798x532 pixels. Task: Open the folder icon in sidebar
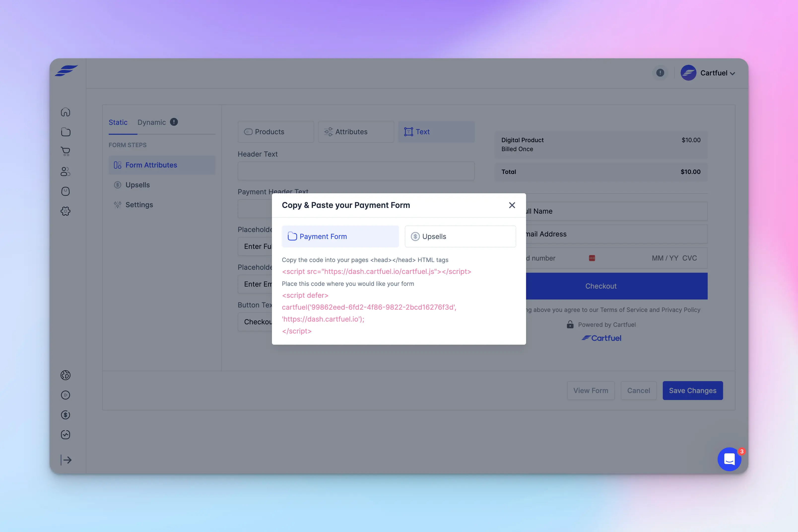tap(66, 132)
